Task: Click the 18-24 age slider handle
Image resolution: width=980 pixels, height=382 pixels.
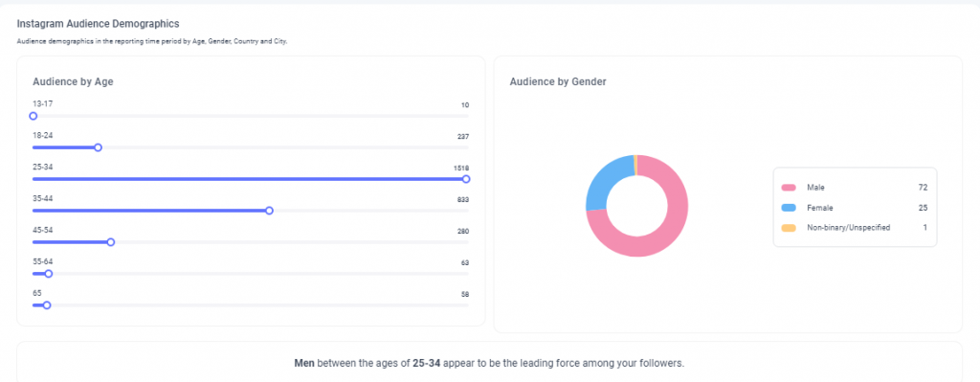Action: 99,147
